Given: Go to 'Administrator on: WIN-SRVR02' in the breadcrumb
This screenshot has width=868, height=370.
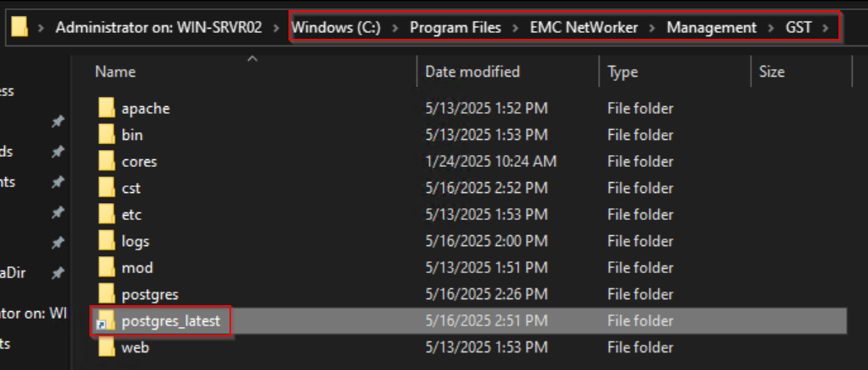Looking at the screenshot, I should click(x=159, y=27).
